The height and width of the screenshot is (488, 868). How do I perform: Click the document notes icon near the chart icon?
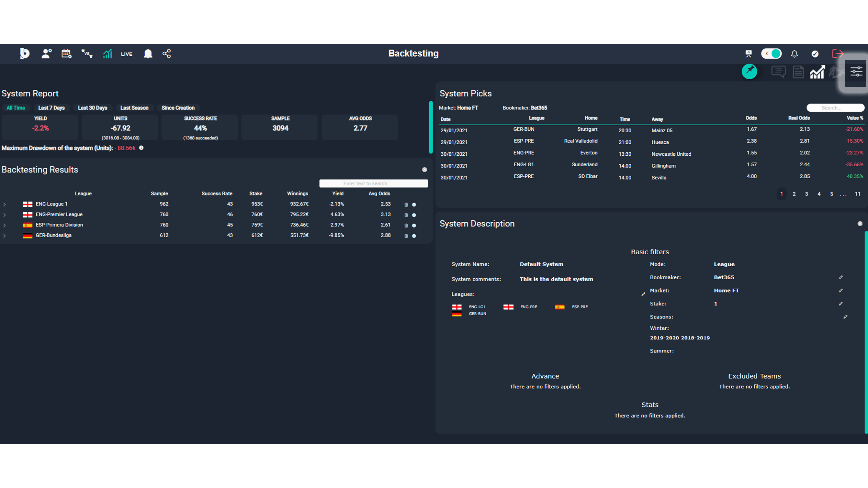(798, 72)
